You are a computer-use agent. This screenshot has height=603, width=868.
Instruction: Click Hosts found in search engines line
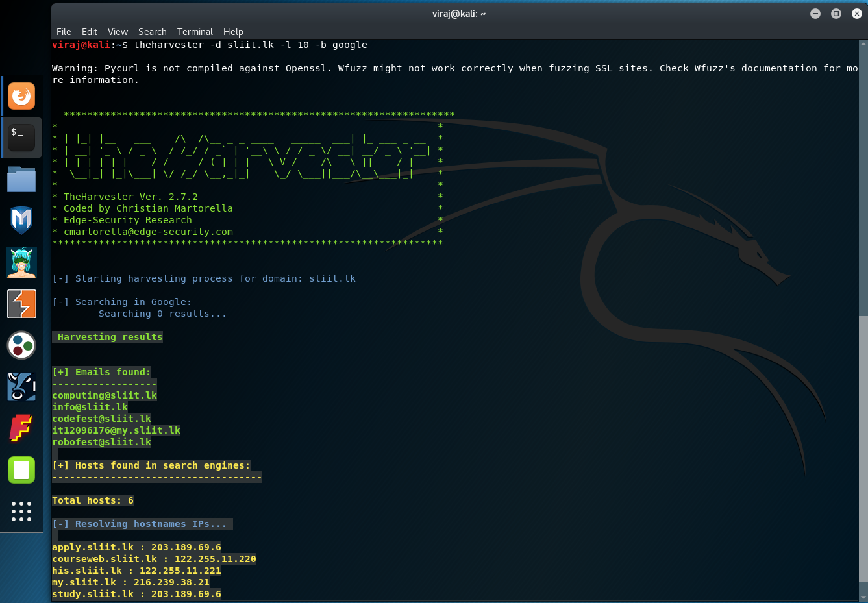(151, 465)
